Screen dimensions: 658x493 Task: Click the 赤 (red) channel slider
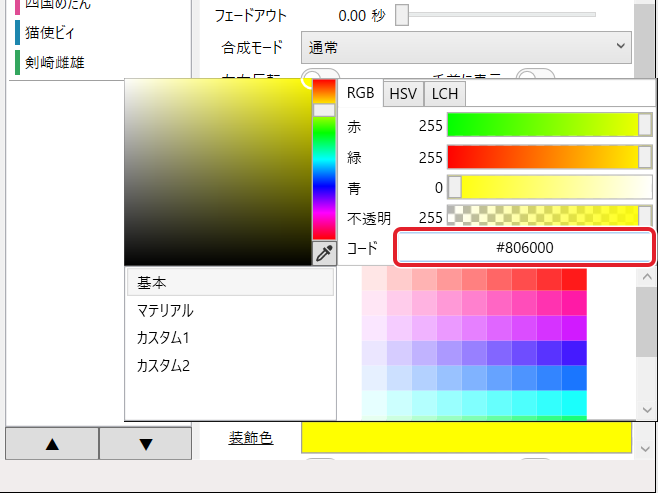(549, 125)
